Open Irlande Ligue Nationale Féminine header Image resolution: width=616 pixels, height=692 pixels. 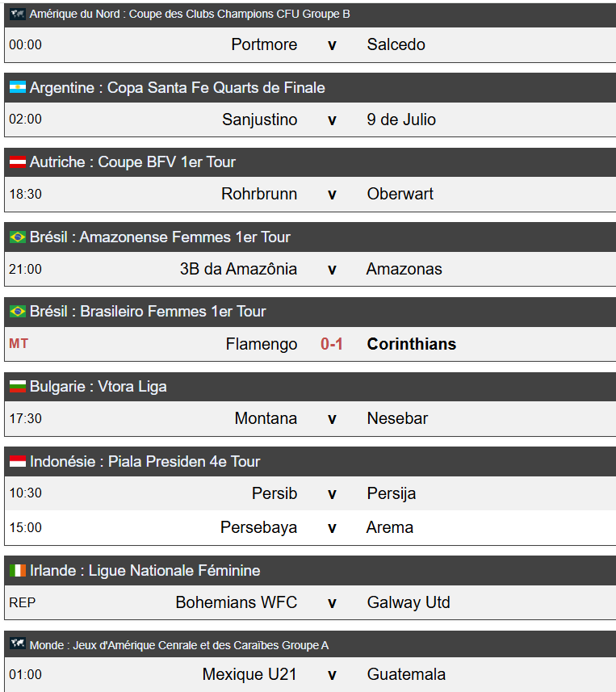pyautogui.click(x=145, y=570)
